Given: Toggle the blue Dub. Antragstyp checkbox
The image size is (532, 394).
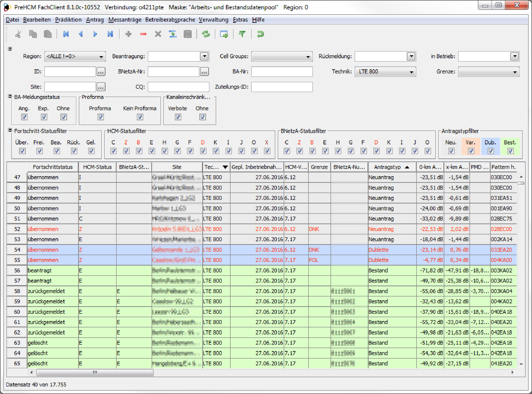Looking at the screenshot, I should tap(491, 151).
